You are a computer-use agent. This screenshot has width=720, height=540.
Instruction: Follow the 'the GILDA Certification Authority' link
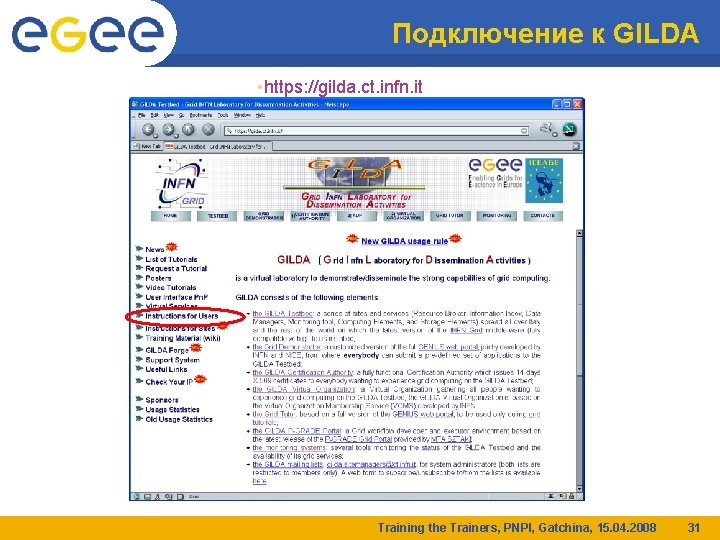tap(303, 372)
